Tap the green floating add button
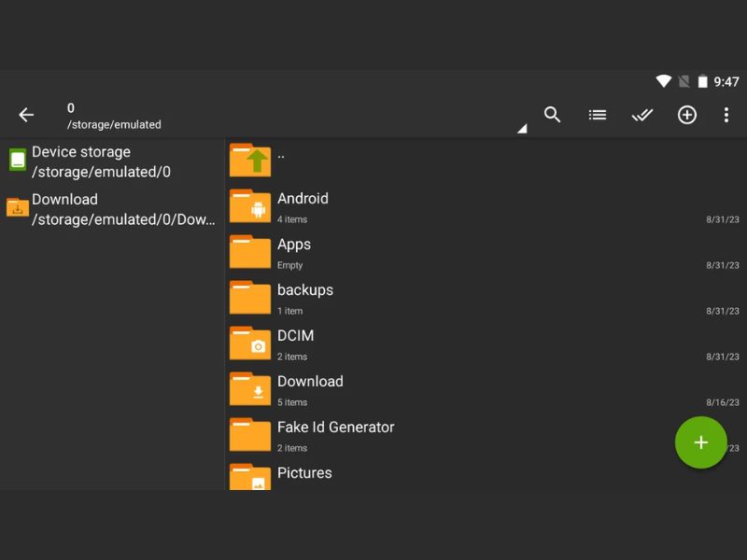 pyautogui.click(x=701, y=442)
